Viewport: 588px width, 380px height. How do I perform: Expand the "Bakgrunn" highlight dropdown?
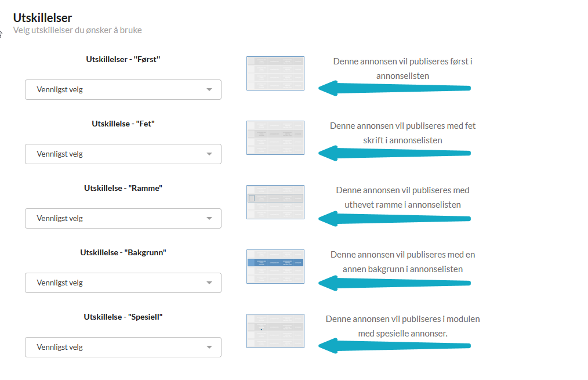pyautogui.click(x=123, y=283)
